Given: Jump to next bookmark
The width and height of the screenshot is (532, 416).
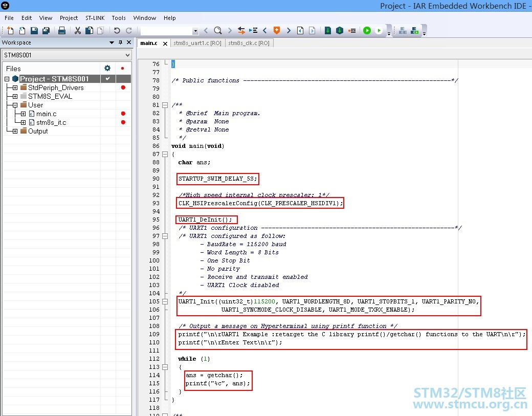Looking at the screenshot, I should tap(289, 31).
